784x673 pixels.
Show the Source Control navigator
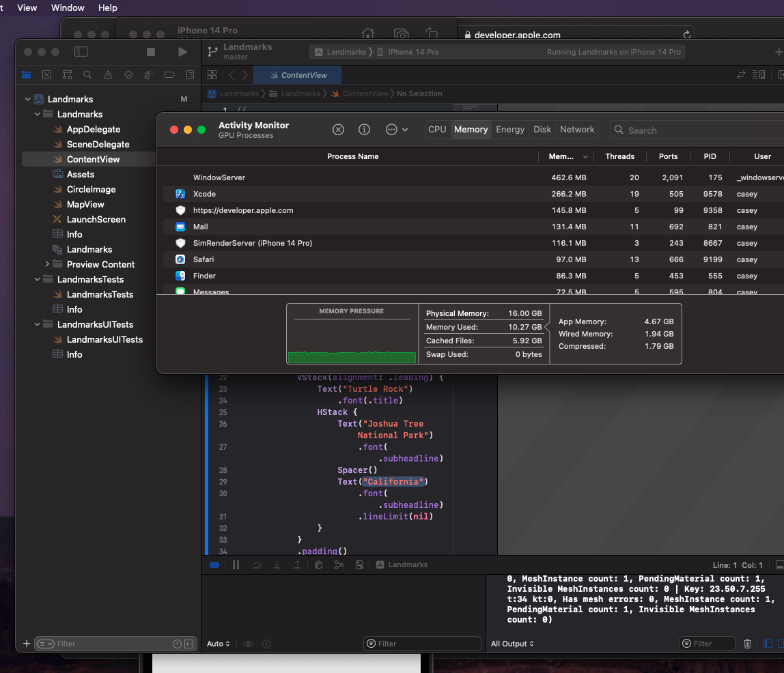click(x=46, y=75)
